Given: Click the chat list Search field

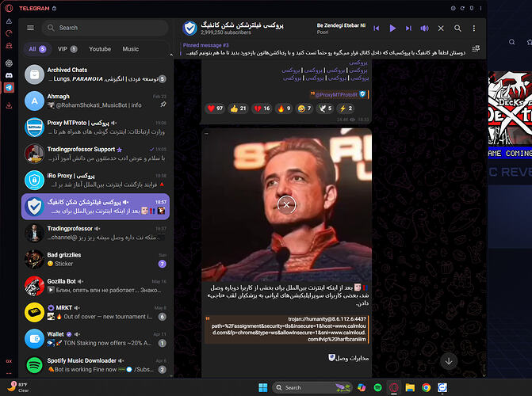Looking at the screenshot, I should [105, 28].
